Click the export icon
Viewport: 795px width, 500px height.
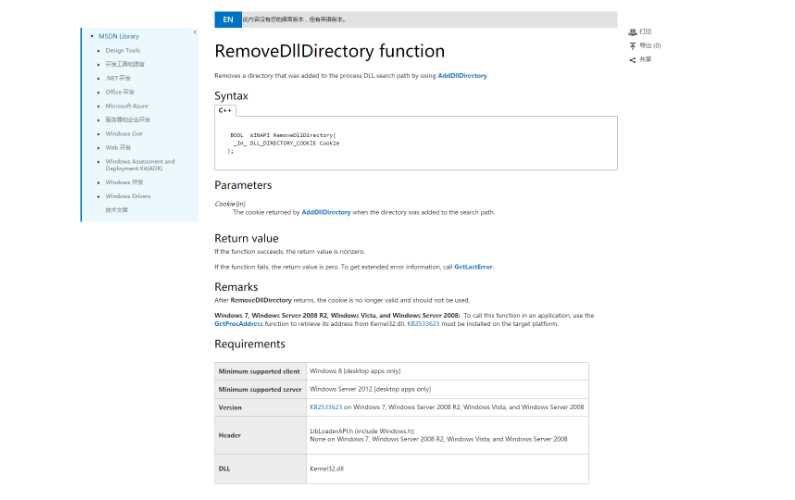click(633, 45)
